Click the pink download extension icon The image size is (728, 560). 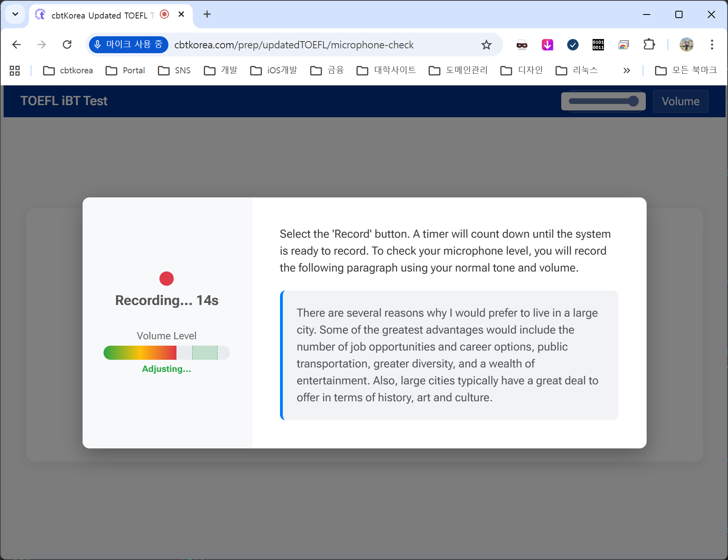point(547,45)
